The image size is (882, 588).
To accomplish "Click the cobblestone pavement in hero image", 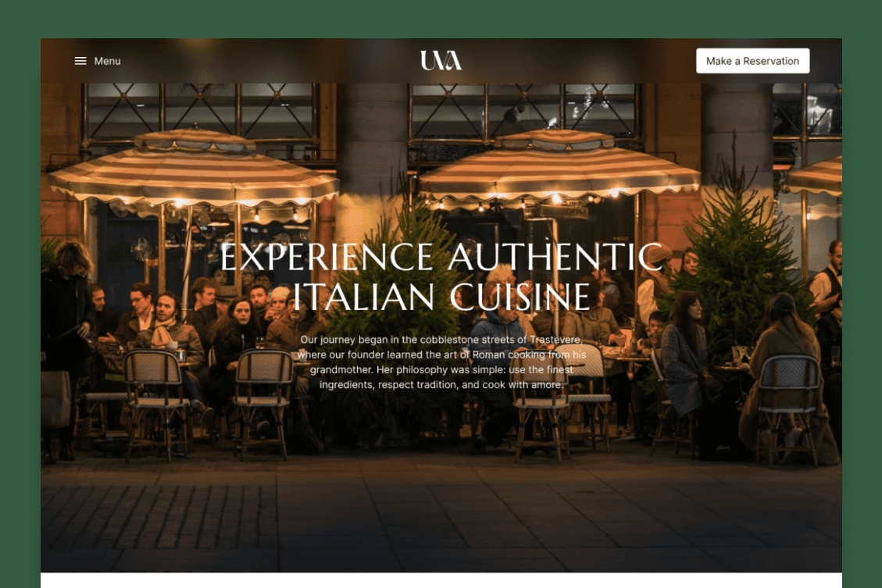I will click(441, 517).
